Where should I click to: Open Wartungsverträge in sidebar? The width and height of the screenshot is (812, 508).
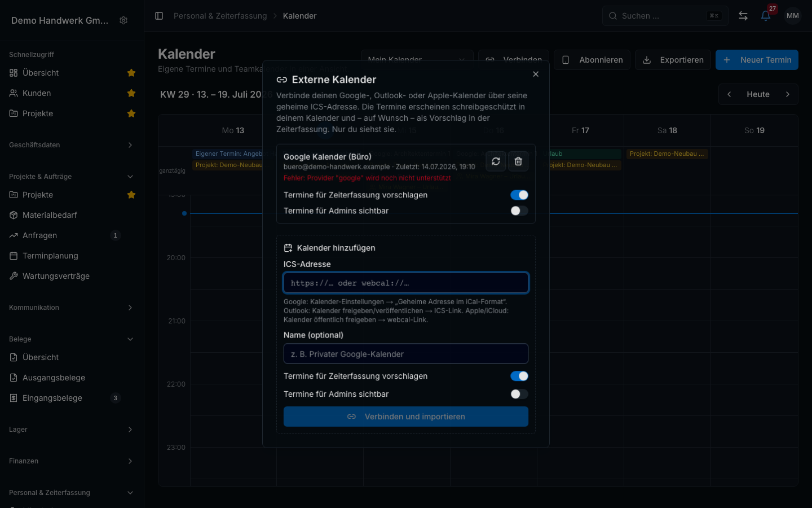(72, 276)
